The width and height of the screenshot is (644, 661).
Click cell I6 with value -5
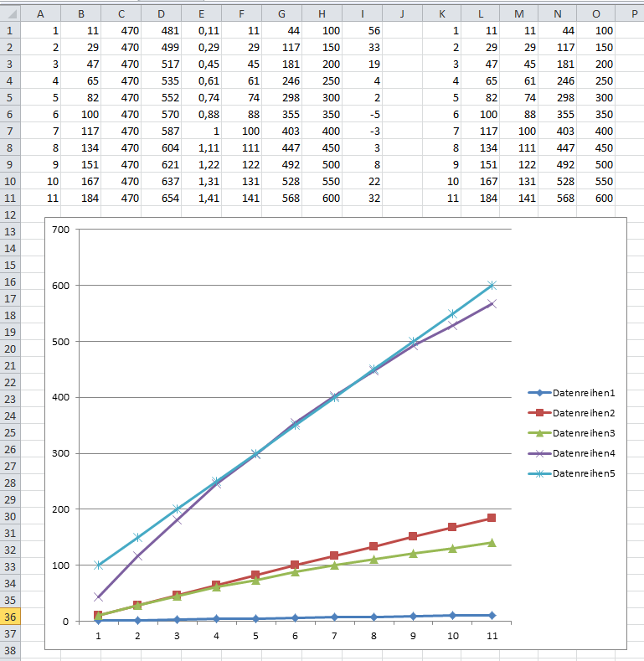(x=363, y=114)
